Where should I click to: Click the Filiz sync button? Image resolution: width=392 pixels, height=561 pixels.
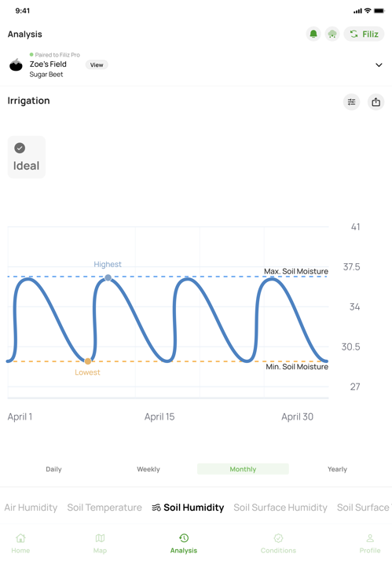[x=364, y=34]
